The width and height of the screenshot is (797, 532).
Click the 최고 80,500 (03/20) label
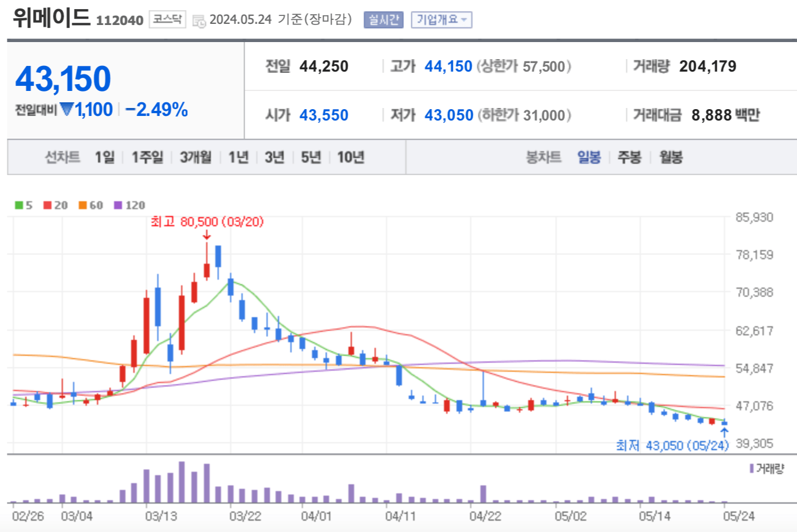click(207, 221)
